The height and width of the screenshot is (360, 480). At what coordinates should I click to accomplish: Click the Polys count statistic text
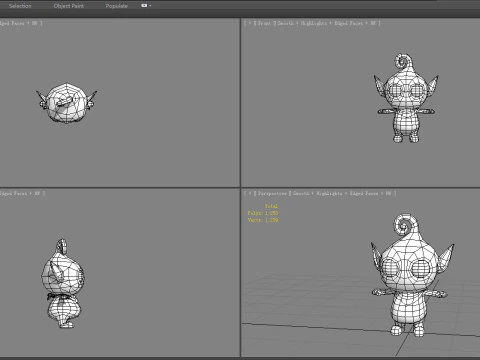tap(263, 213)
